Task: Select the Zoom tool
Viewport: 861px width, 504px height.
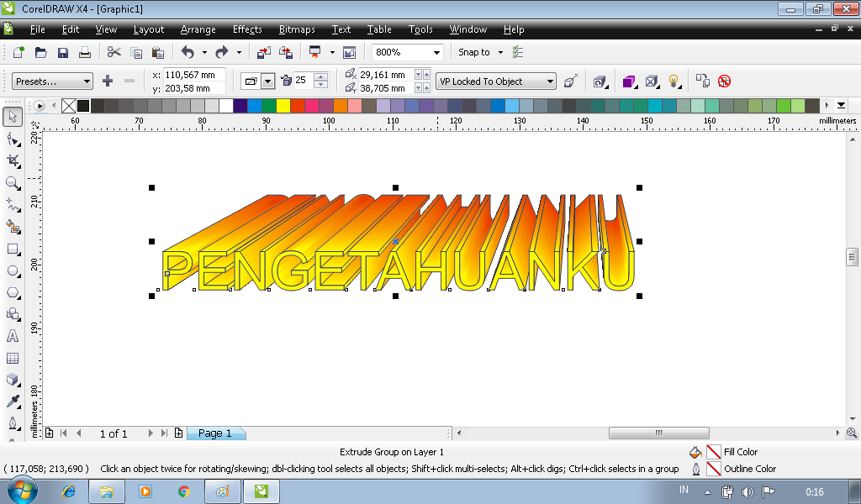Action: click(12, 183)
